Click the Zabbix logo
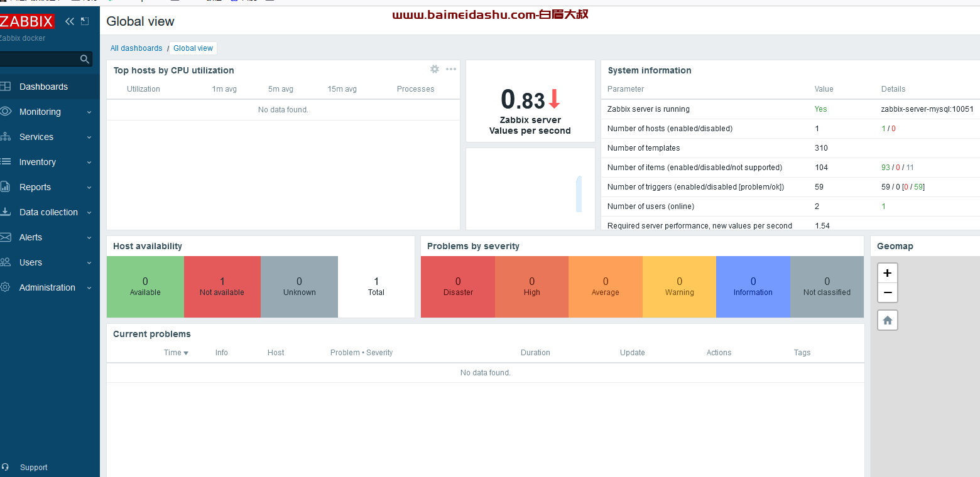This screenshot has height=477, width=980. 27,21
